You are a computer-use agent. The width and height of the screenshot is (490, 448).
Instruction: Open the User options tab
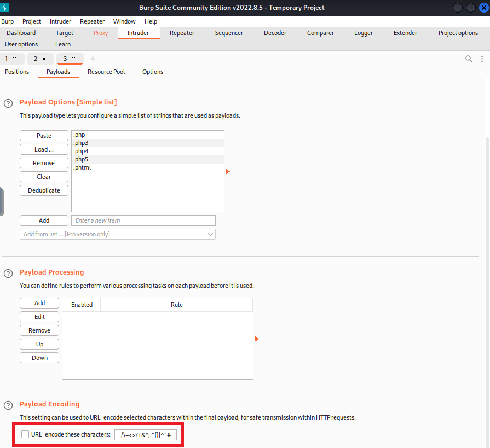[21, 44]
